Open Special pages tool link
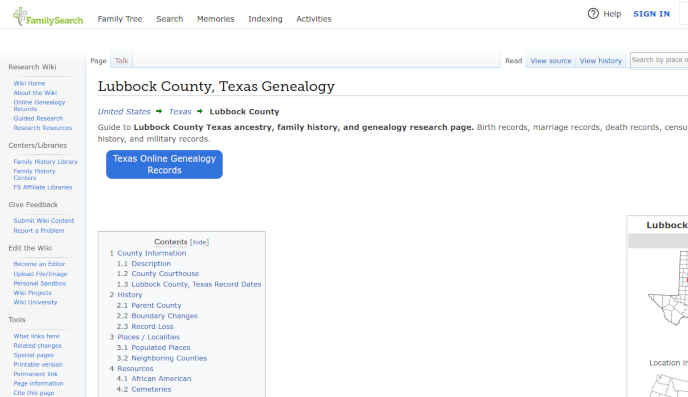Image resolution: width=688 pixels, height=397 pixels. pyautogui.click(x=33, y=355)
